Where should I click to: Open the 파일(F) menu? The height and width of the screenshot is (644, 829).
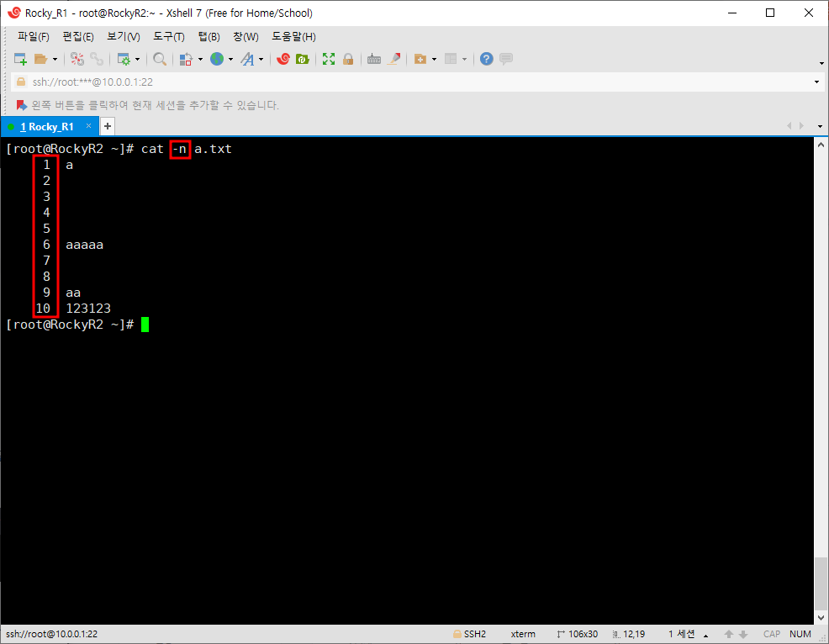34,37
